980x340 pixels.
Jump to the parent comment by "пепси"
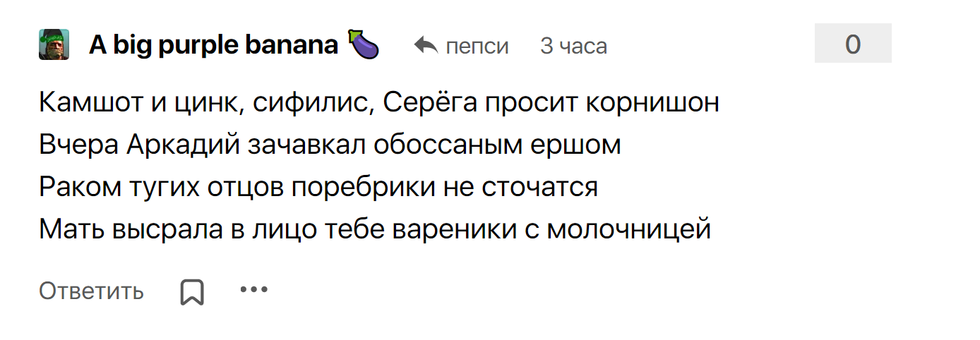point(477,47)
